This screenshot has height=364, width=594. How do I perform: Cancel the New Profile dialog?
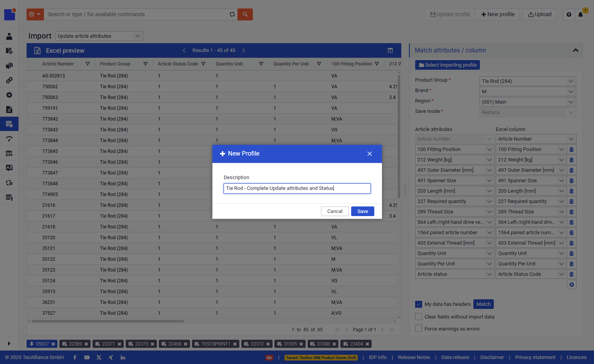click(335, 211)
